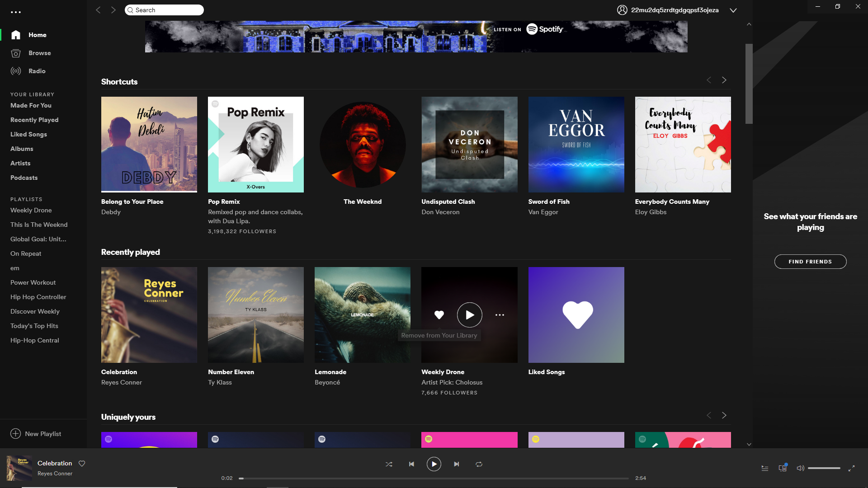868x488 pixels.
Task: Toggle repeat mode
Action: coord(479,464)
